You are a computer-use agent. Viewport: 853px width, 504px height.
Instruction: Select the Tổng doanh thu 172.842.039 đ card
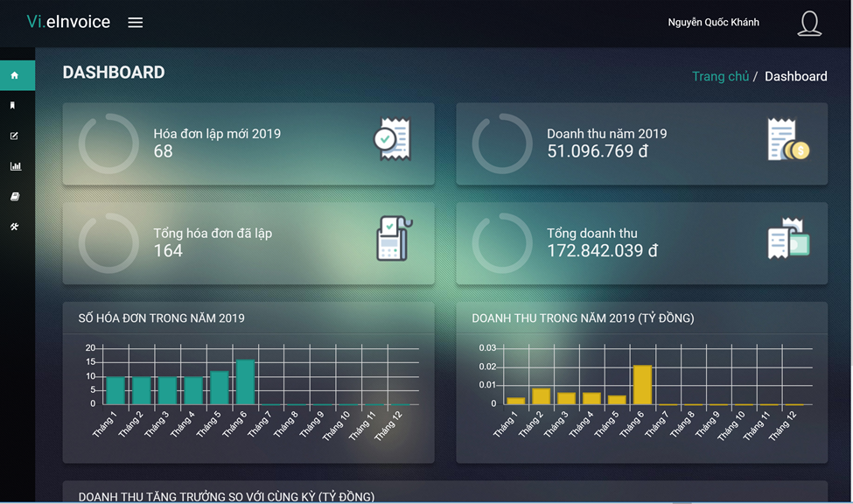[641, 243]
